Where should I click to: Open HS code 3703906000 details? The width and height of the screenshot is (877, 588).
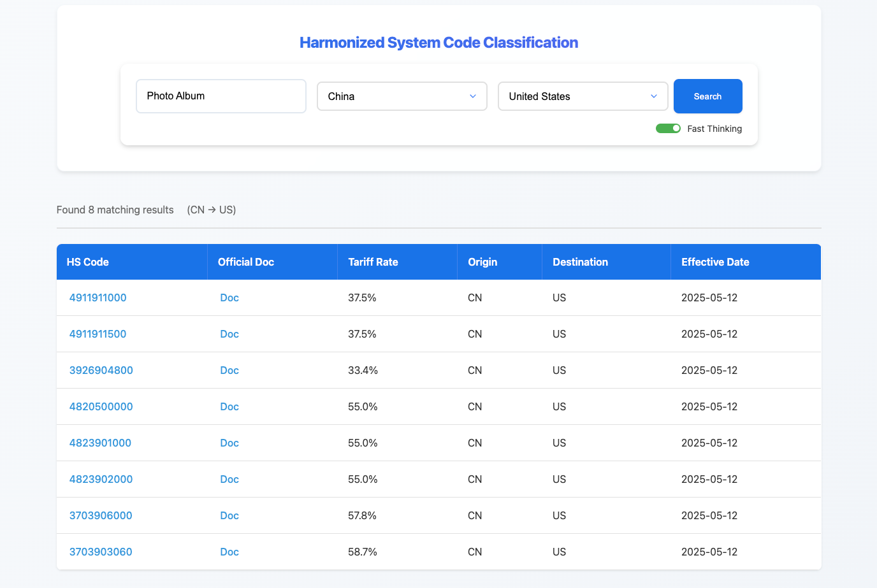101,515
